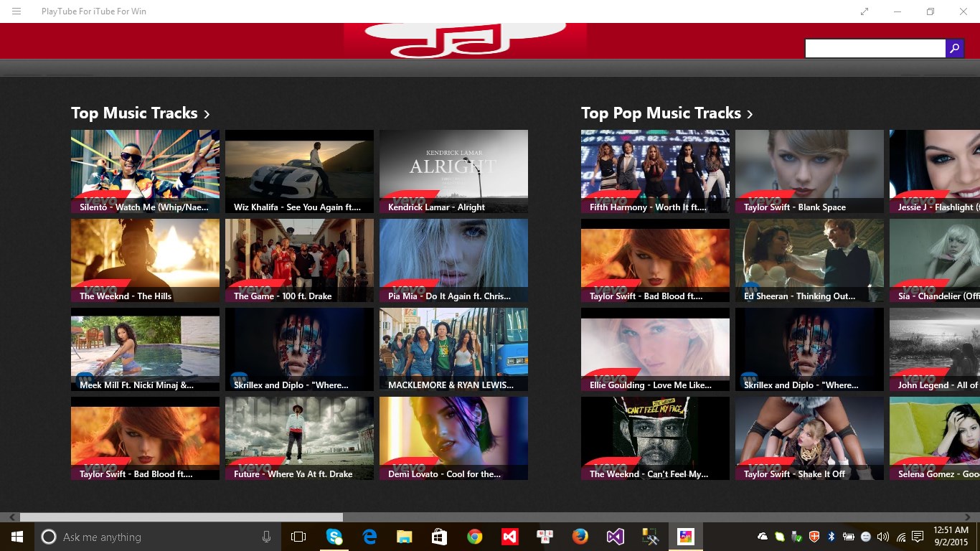Screen dimensions: 980x551
Task: Select Demi Lovato - Cool for the Summer
Action: click(453, 438)
